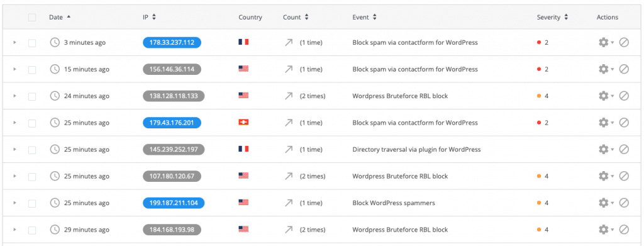Click IP badge 138.128.118.133
The width and height of the screenshot is (644, 246).
174,96
